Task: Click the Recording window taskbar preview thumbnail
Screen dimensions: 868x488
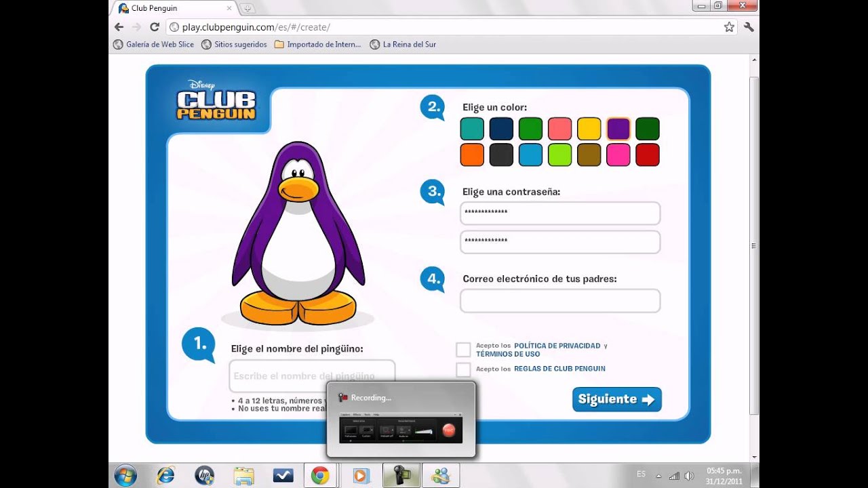Action: coord(401,420)
